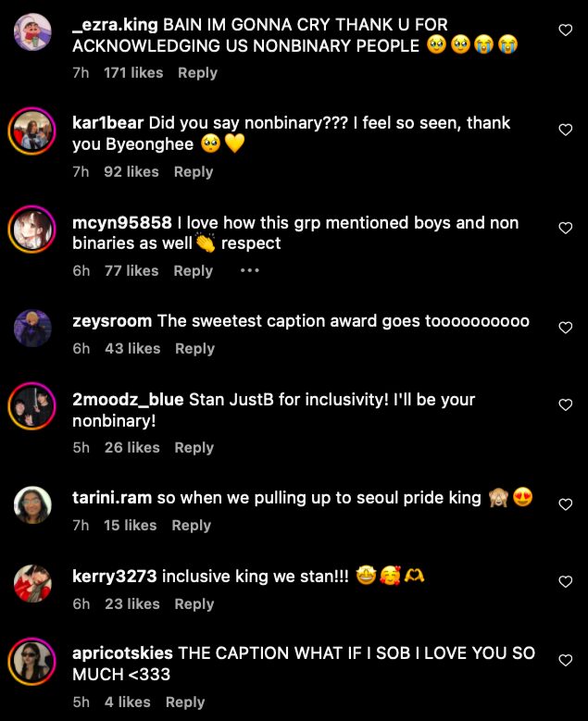This screenshot has width=588, height=721.
Task: Reply to _ezra.king's comment
Action: (197, 73)
